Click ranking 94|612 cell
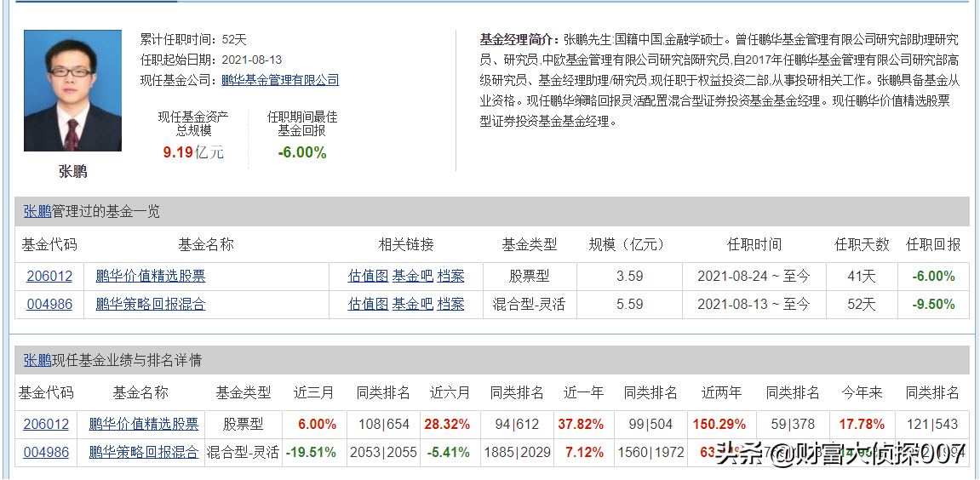Screen dimensions: 980x480 point(516,425)
